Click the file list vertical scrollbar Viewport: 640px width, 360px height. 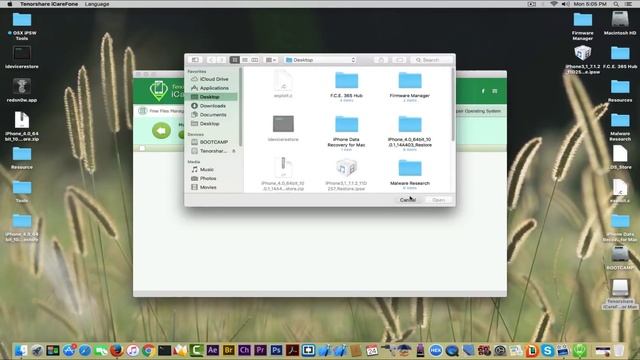(453, 105)
